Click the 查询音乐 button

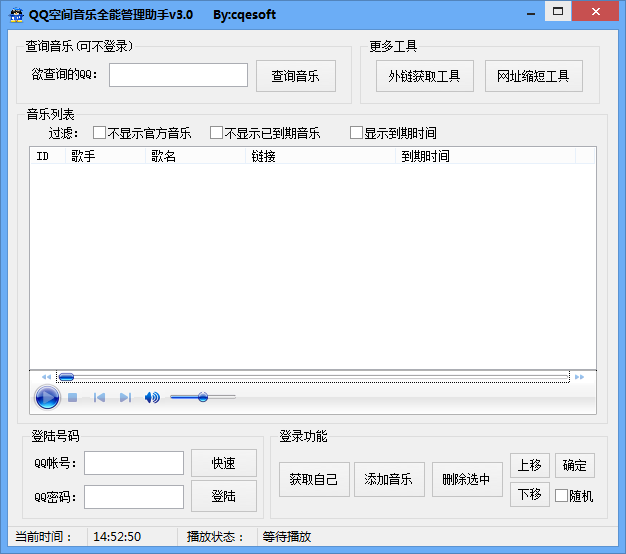coord(296,76)
